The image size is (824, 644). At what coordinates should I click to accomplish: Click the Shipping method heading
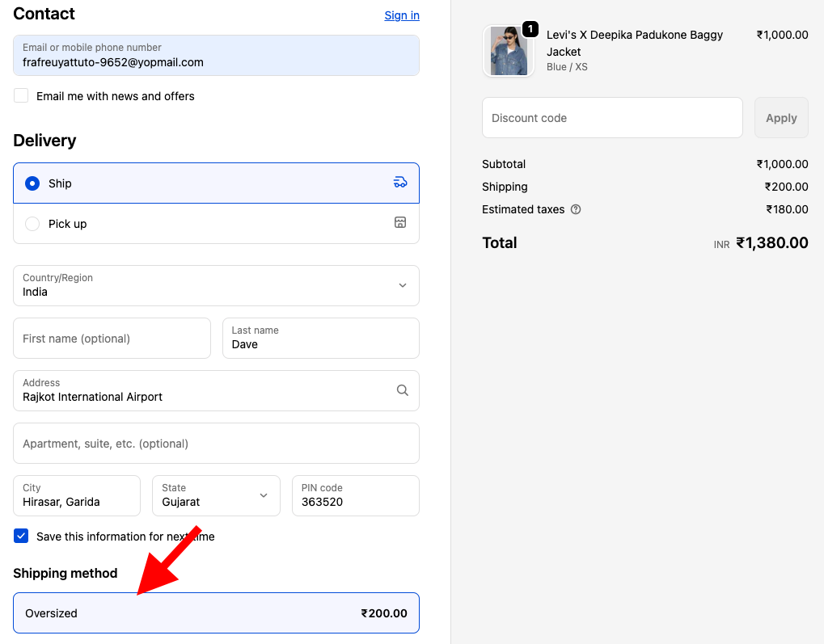[x=65, y=573]
